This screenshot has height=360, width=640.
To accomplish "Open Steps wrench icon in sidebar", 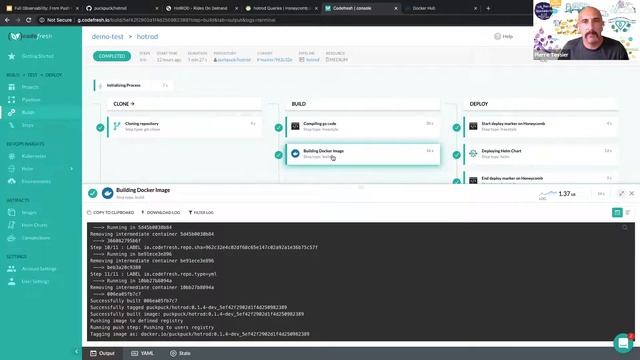I will [11, 125].
